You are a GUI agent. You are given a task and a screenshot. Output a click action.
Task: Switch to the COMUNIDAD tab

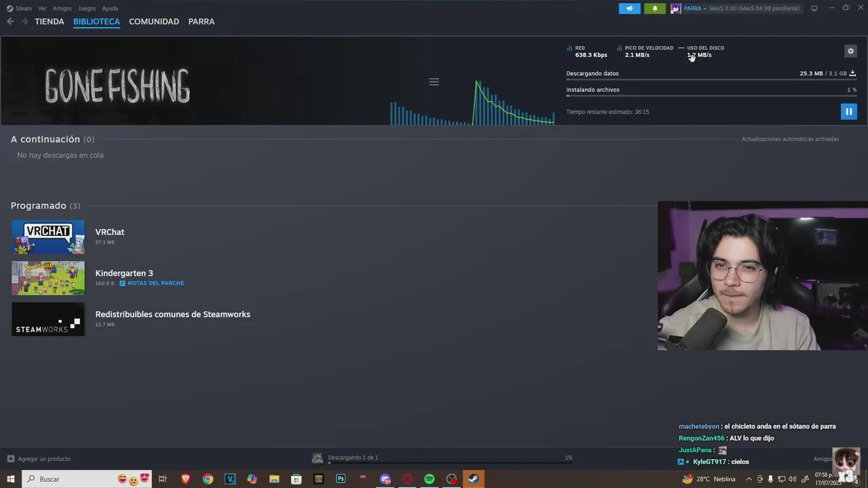[154, 22]
